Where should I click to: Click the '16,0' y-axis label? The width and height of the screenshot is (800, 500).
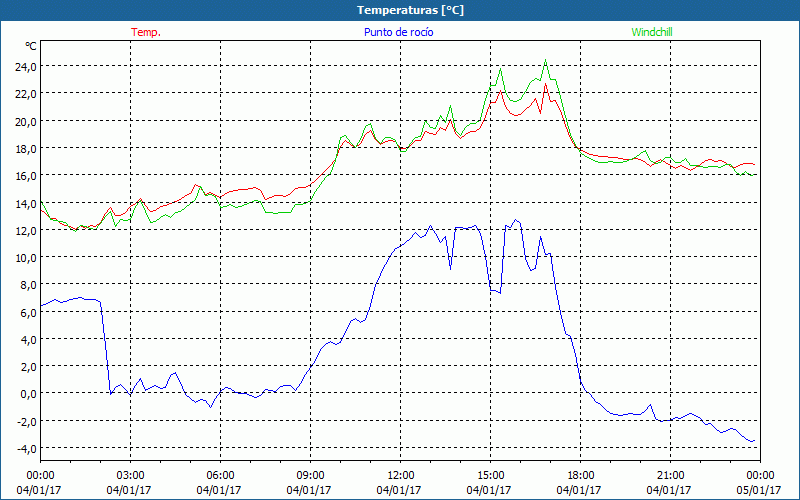coord(27,176)
